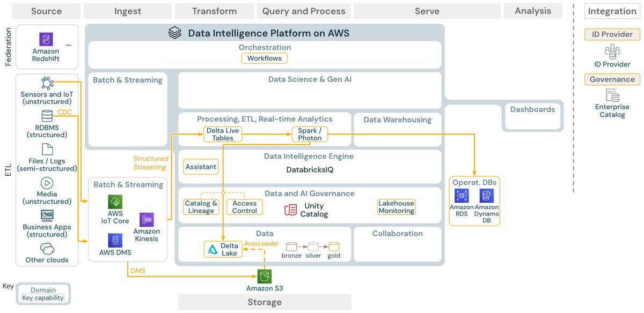The height and width of the screenshot is (313, 644).
Task: Click the Integration header
Action: coord(612,11)
